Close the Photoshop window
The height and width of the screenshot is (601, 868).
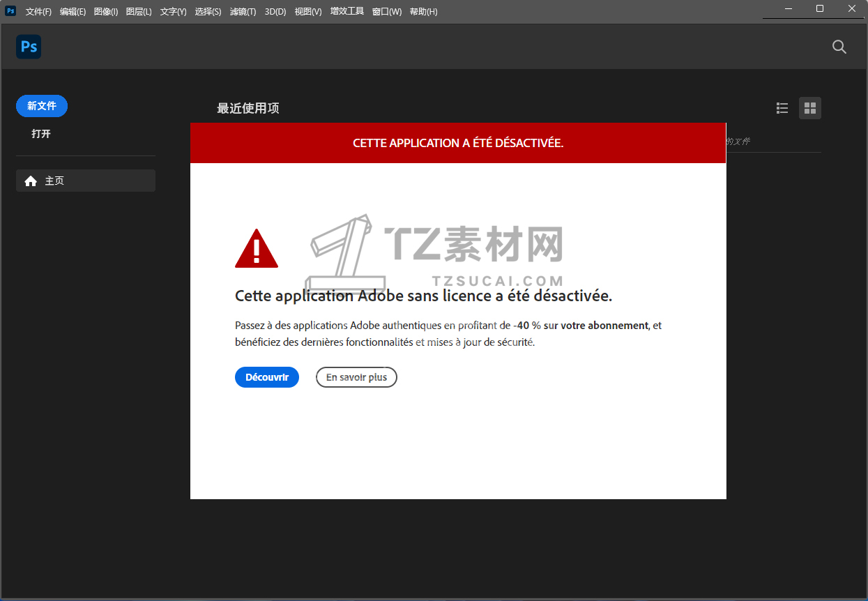852,9
